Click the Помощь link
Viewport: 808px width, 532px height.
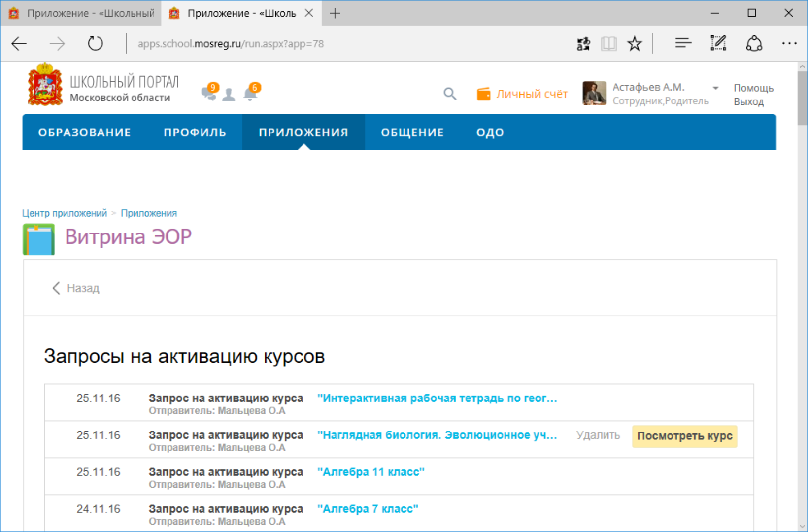753,88
